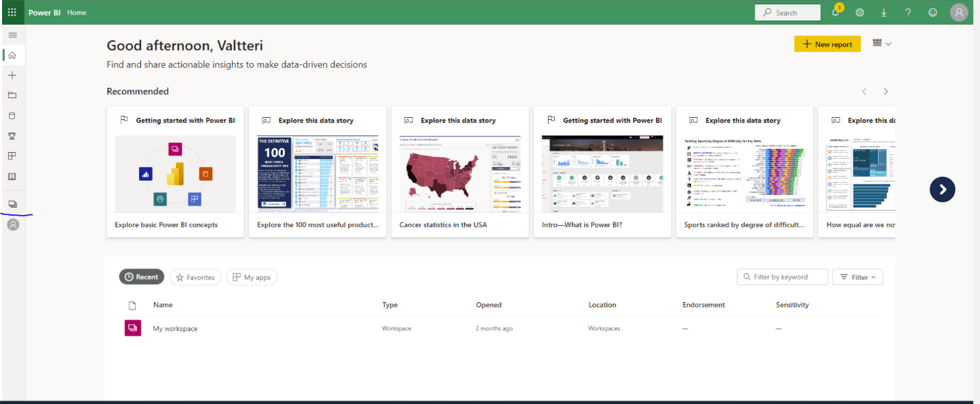Image resolution: width=980 pixels, height=404 pixels.
Task: Click the Filter by keyword field
Action: click(x=782, y=277)
